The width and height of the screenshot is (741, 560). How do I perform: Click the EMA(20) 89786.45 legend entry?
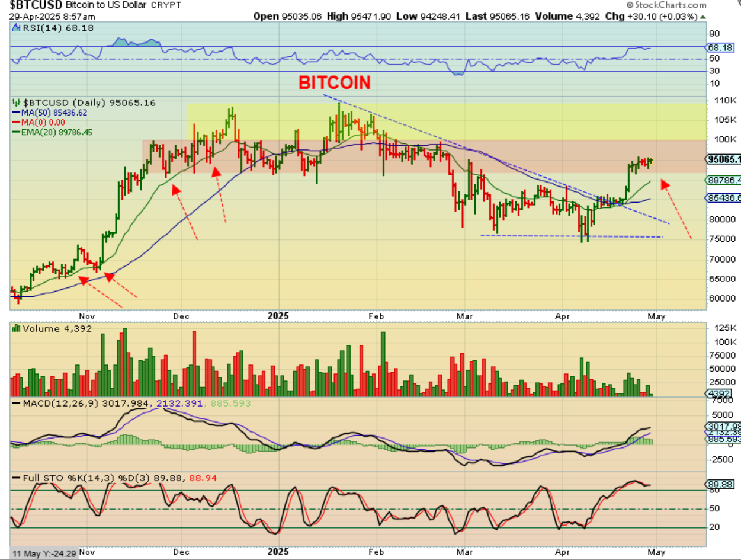pos(57,132)
